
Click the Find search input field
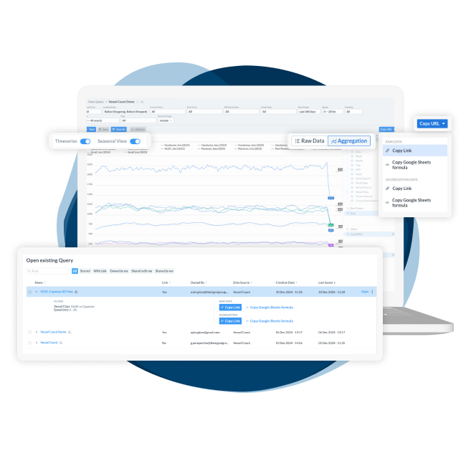point(49,271)
